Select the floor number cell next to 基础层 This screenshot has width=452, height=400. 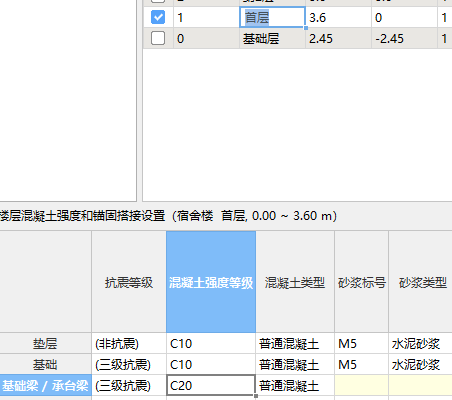pyautogui.click(x=206, y=38)
